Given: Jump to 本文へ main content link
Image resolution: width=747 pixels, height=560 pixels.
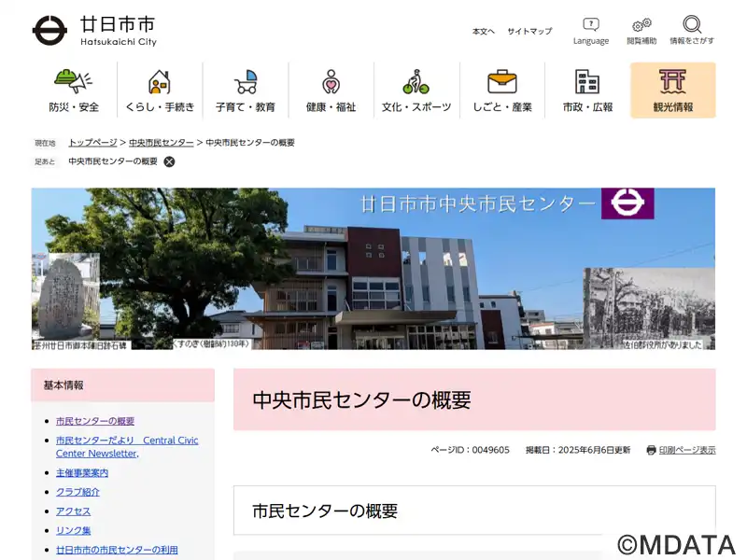Looking at the screenshot, I should 483,32.
